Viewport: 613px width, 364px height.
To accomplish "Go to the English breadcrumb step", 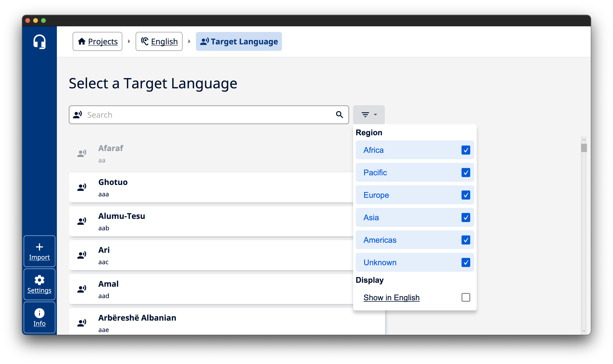I will [x=159, y=41].
